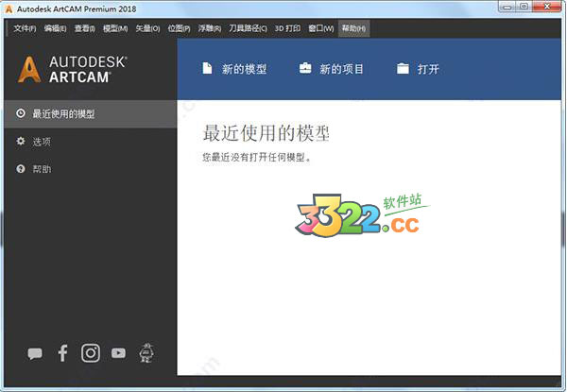
Task: Open the 刀具路径(C) menu
Action: click(248, 28)
